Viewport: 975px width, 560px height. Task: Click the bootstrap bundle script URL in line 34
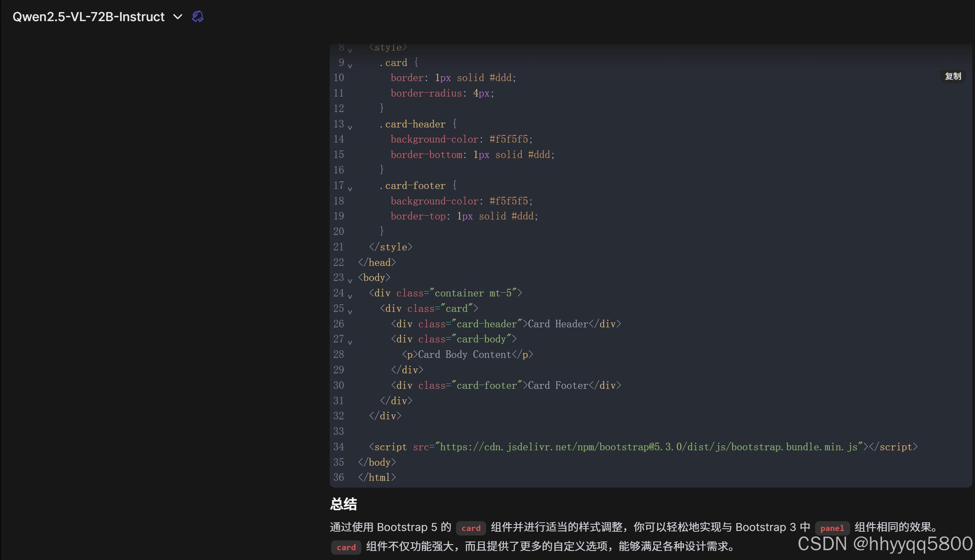click(x=648, y=447)
